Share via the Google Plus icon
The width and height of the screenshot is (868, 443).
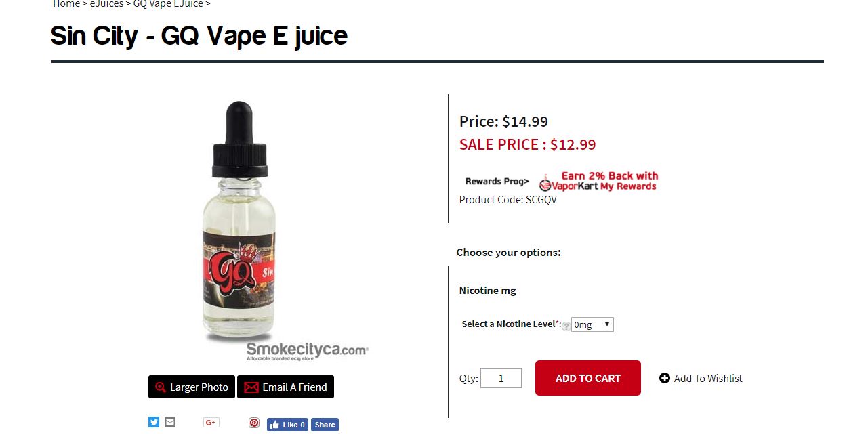(211, 423)
